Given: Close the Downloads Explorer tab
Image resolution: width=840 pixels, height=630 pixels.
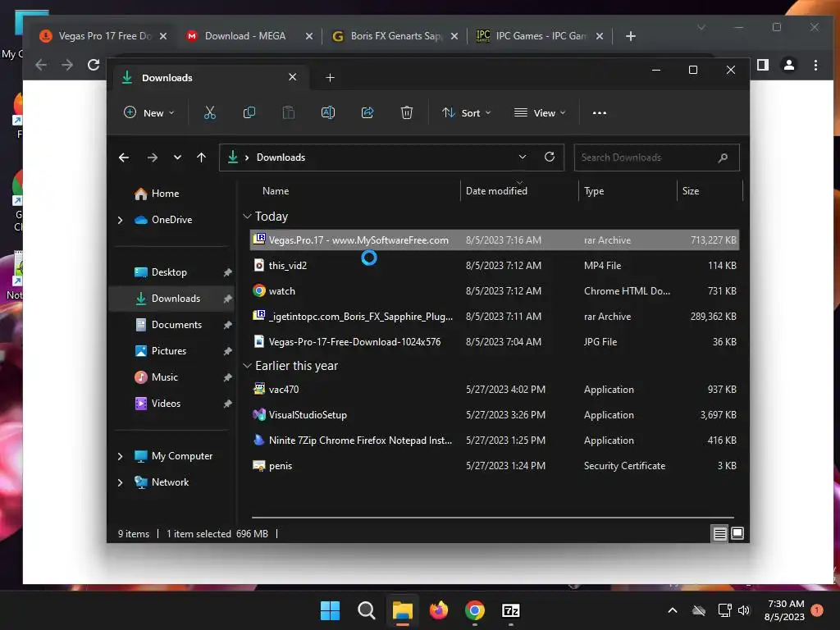Looking at the screenshot, I should [x=293, y=77].
